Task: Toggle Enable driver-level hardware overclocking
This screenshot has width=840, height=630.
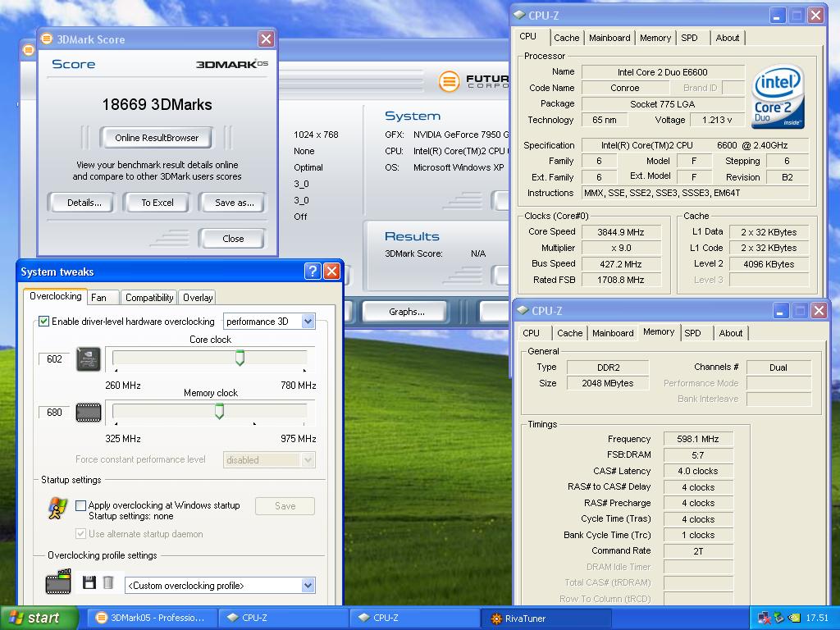Action: coord(44,322)
